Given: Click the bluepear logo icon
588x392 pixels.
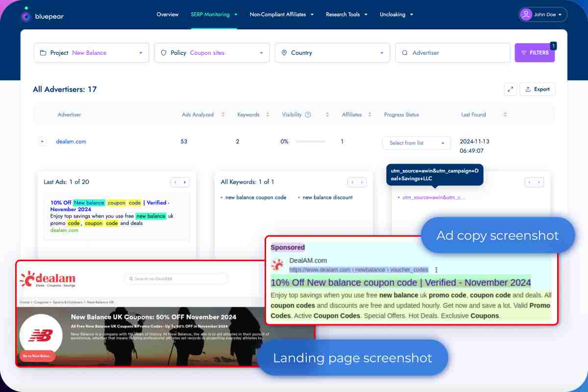Looking at the screenshot, I should [26, 15].
